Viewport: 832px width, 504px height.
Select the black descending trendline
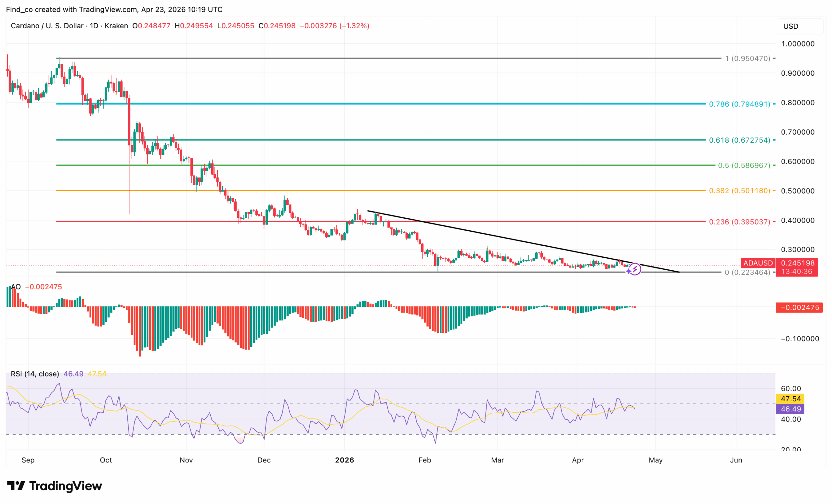(x=523, y=242)
